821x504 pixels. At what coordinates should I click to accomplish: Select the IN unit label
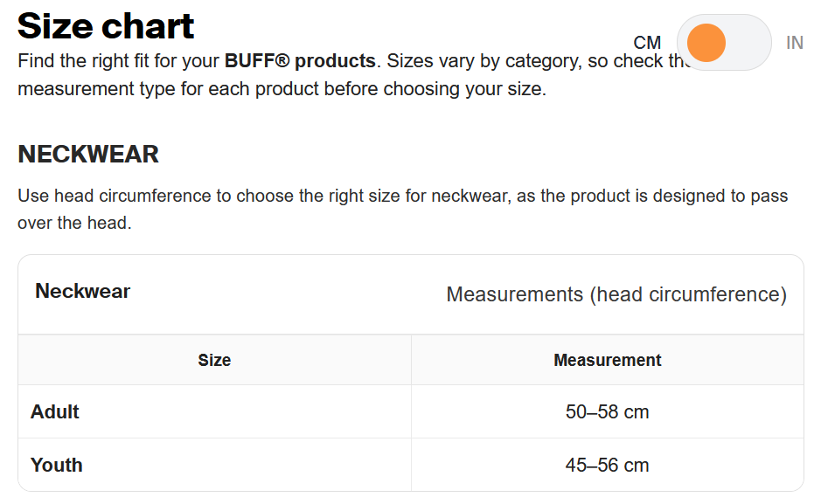794,43
